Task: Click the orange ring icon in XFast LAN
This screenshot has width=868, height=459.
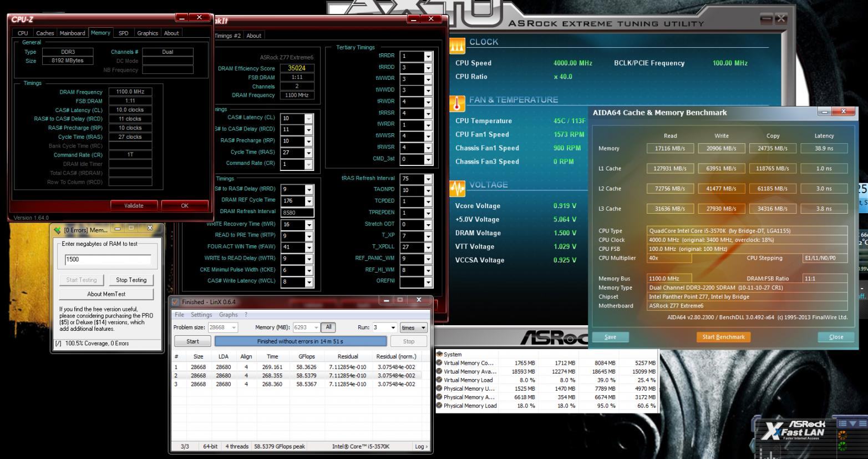Action: pos(842,435)
